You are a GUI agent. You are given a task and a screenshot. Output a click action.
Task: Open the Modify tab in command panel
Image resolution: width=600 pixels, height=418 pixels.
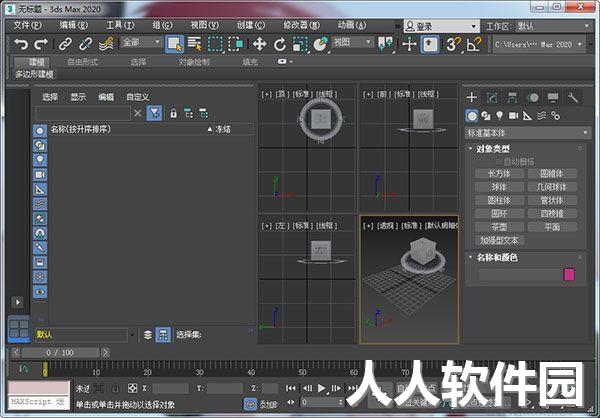pos(492,98)
